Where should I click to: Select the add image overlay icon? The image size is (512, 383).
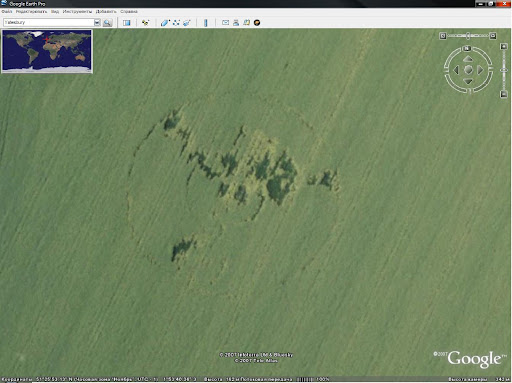(187, 23)
